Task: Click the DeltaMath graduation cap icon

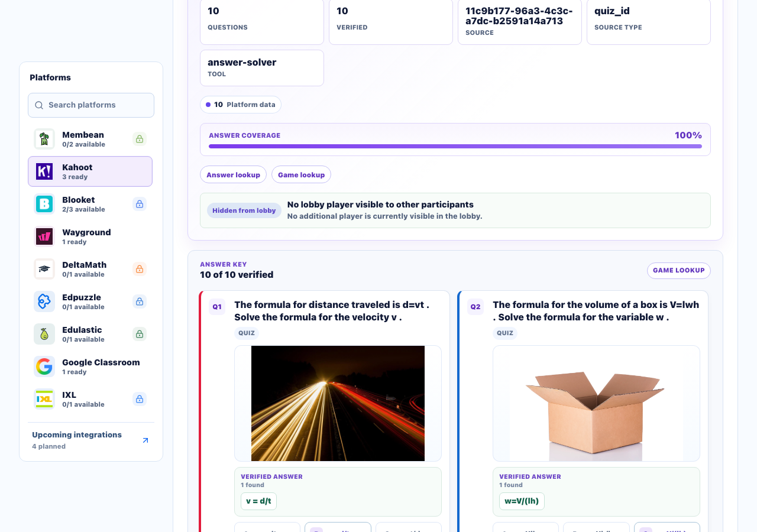Action: pos(44,269)
